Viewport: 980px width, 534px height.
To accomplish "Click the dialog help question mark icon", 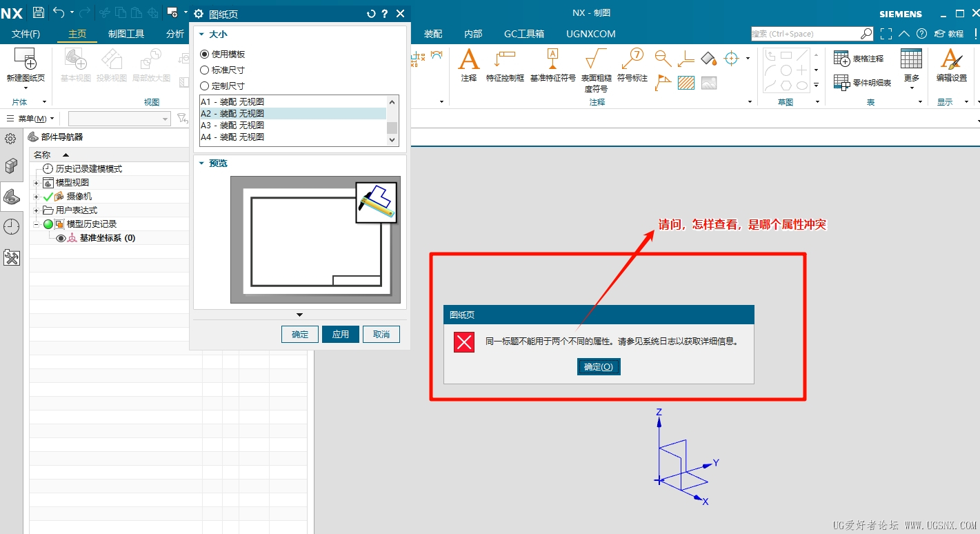I will tap(385, 14).
